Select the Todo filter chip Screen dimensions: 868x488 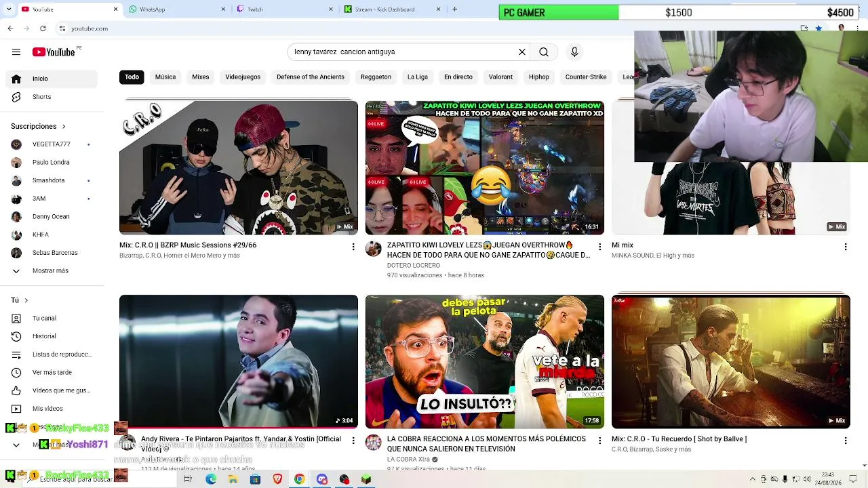[132, 77]
